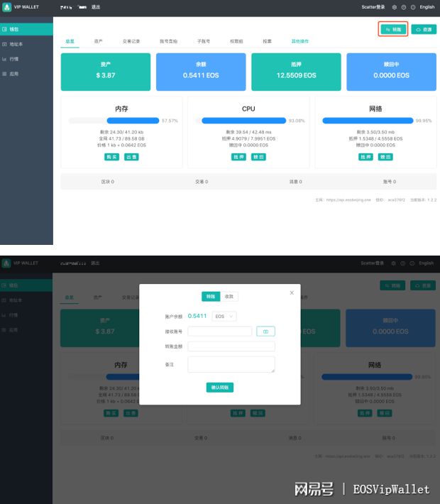Close the transfer dialog with the X
Image resolution: width=440 pixels, height=504 pixels.
pos(292,292)
